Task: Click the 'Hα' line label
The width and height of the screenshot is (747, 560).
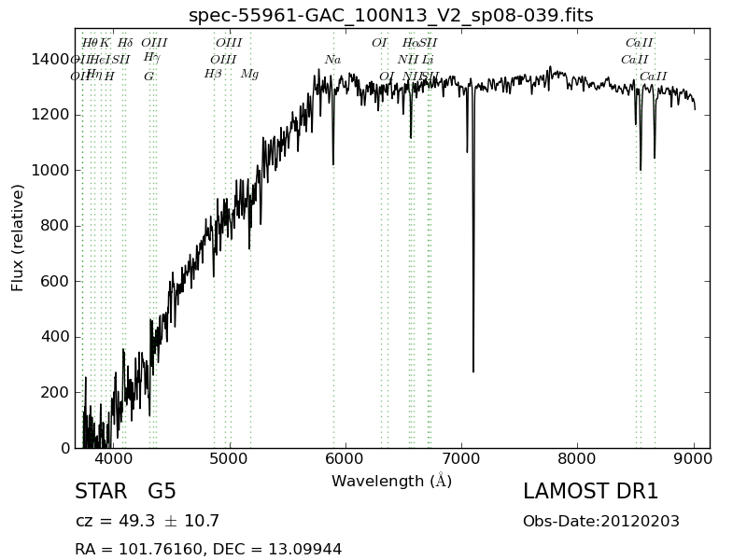Action: click(410, 43)
